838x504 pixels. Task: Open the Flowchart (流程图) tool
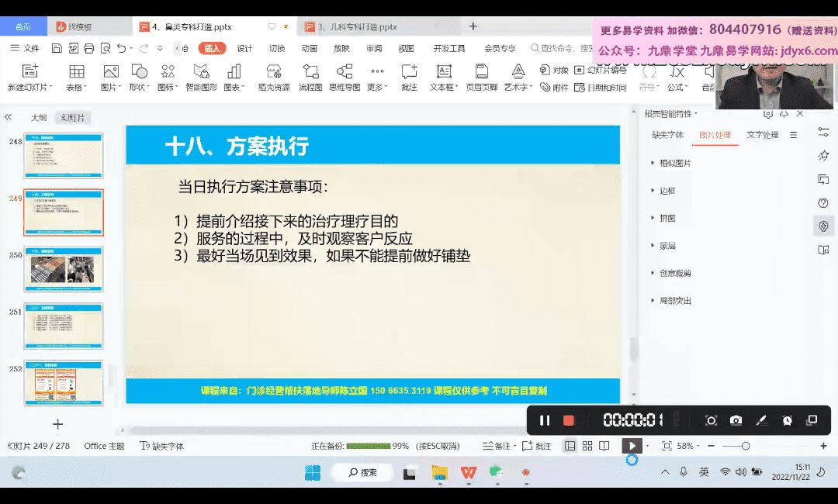(x=310, y=78)
